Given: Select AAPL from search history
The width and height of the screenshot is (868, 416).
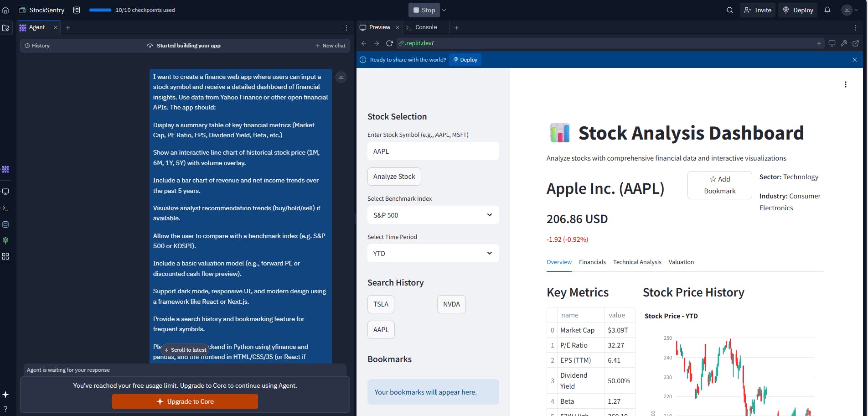Looking at the screenshot, I should pyautogui.click(x=381, y=330).
